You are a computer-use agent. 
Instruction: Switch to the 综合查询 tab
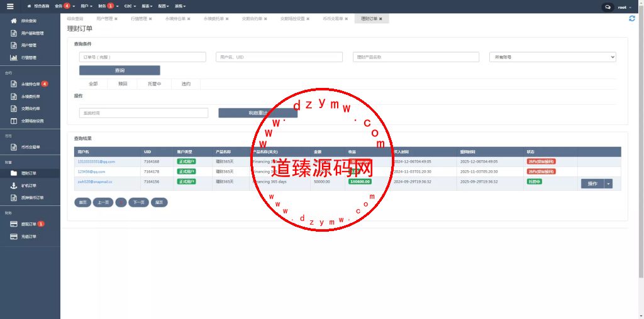[75, 19]
